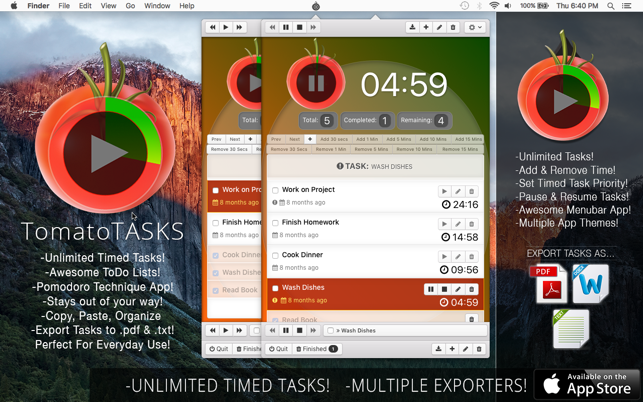Delete Read Book using its trash icon

click(472, 319)
